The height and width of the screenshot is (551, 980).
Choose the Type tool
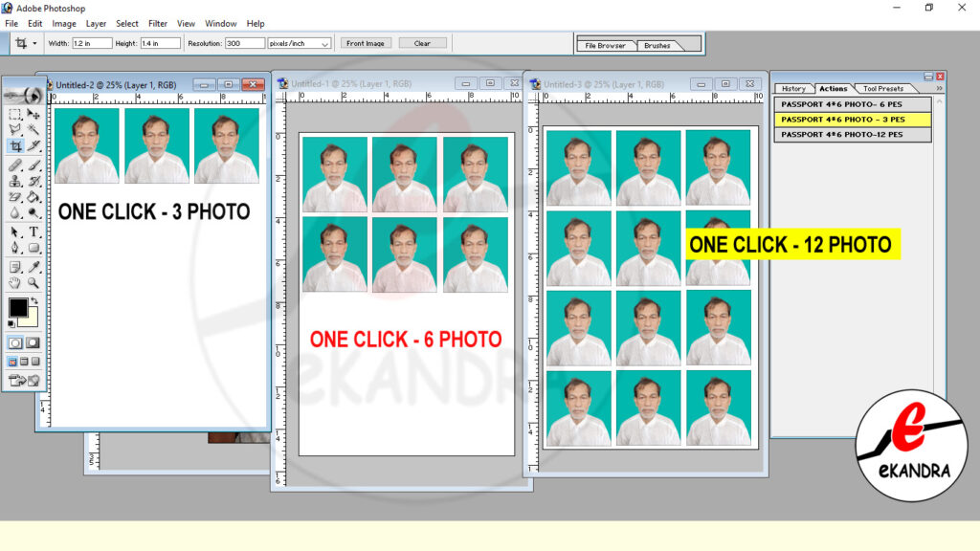click(x=34, y=231)
